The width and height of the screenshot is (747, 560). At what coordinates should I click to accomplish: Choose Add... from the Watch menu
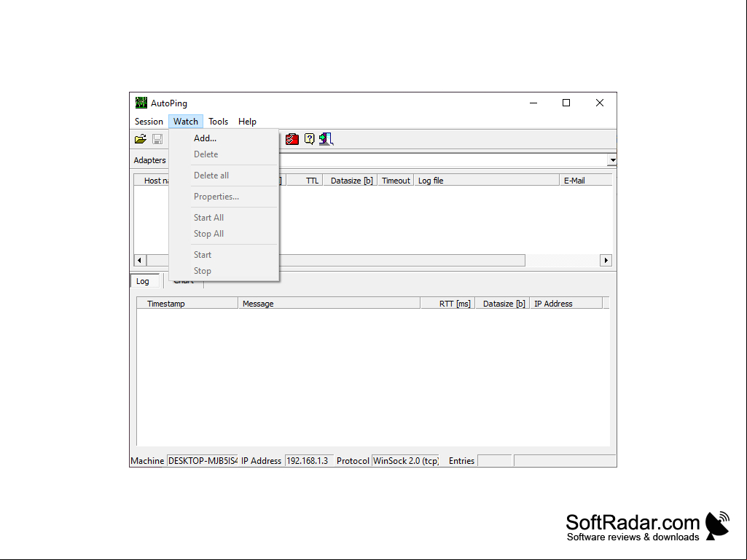point(224,138)
